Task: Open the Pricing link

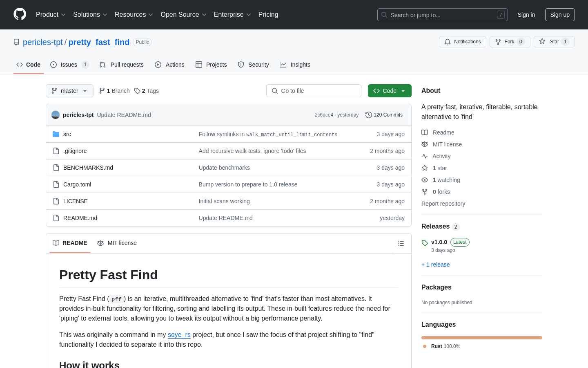Action: 268,15
